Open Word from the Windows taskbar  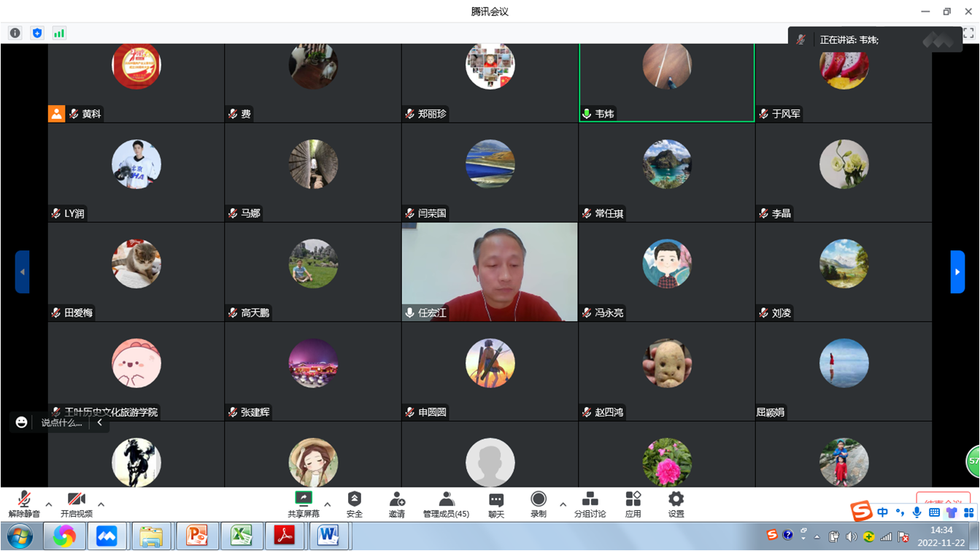pyautogui.click(x=328, y=536)
